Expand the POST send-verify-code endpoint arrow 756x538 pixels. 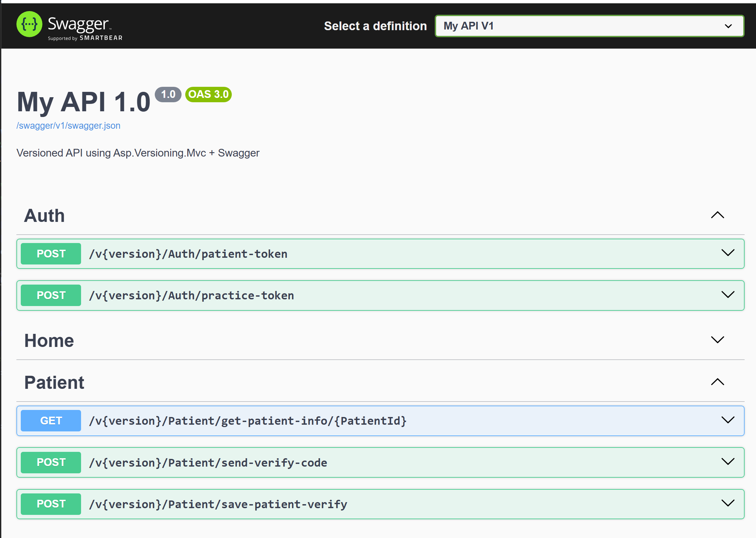pyautogui.click(x=728, y=462)
